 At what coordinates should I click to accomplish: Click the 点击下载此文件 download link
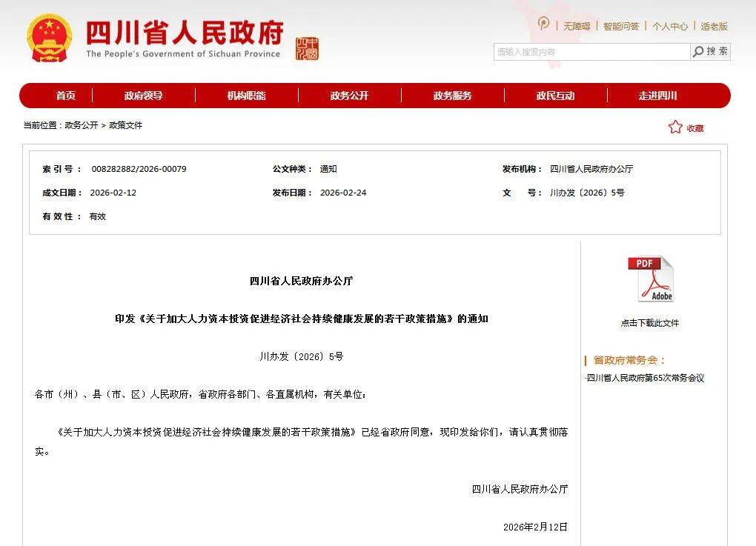pos(649,323)
